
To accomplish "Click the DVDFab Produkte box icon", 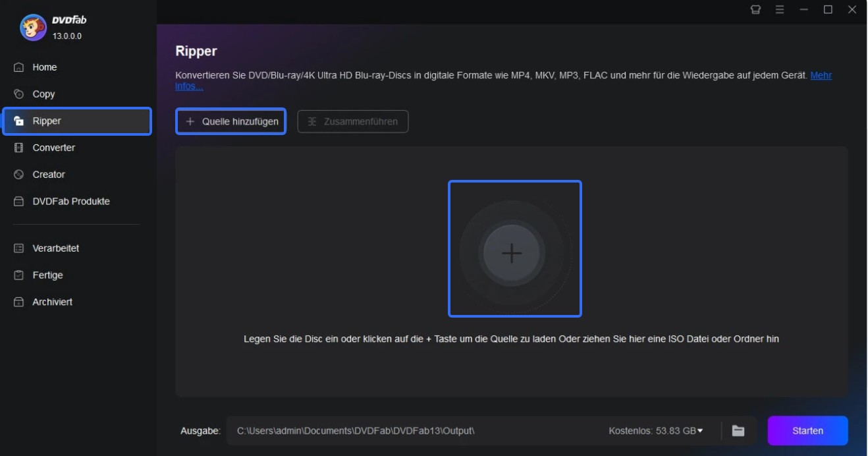I will 19,202.
